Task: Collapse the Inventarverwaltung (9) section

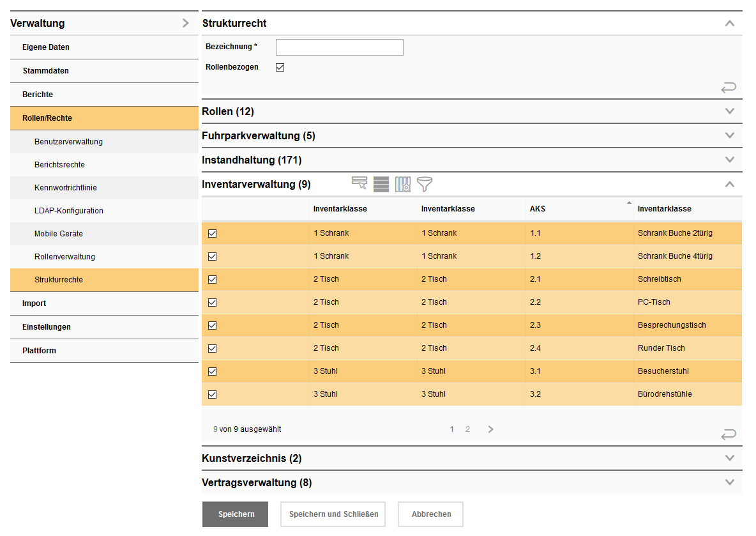Action: pos(729,184)
